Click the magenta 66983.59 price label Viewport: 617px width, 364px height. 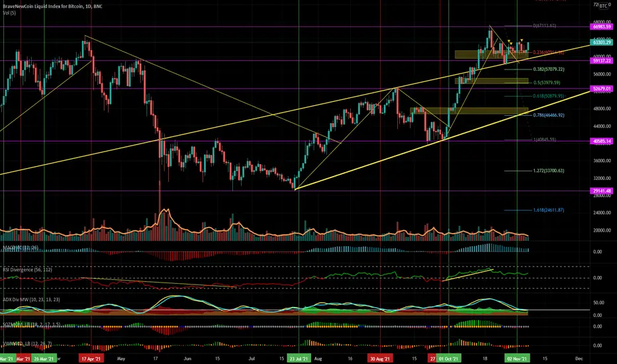tap(602, 26)
